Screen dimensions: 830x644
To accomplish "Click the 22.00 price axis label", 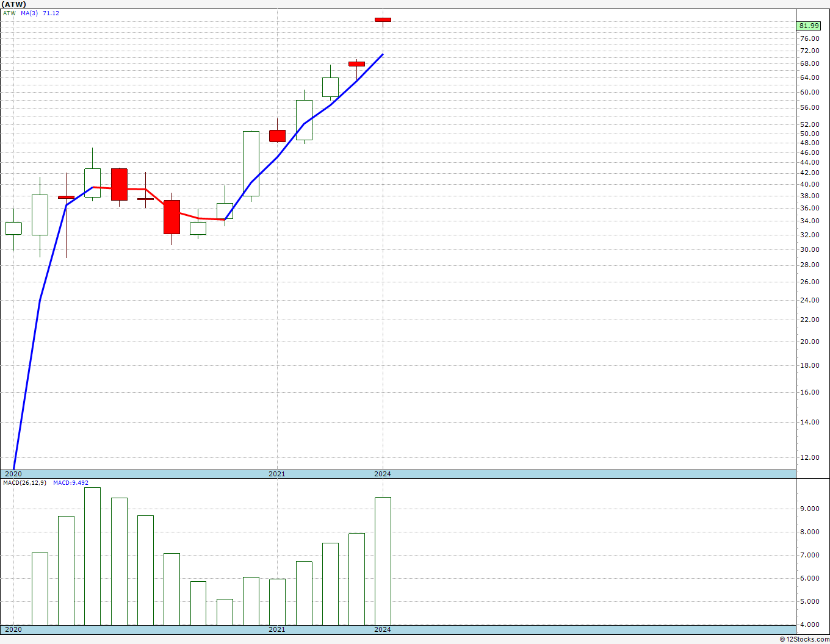I will (810, 320).
